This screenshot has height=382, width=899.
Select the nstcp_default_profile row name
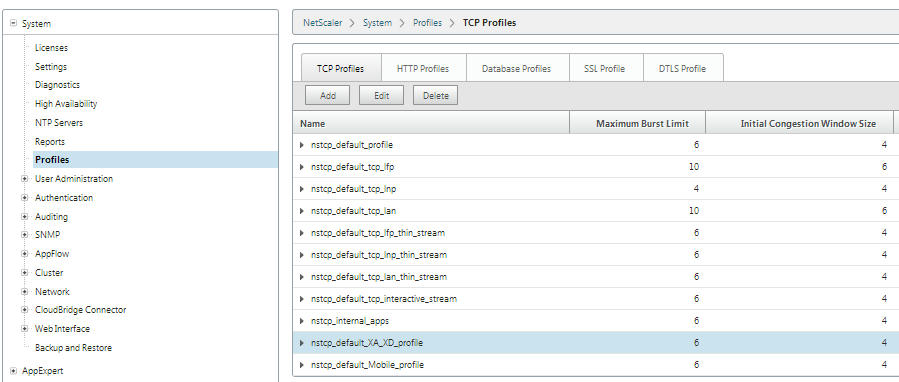[352, 145]
